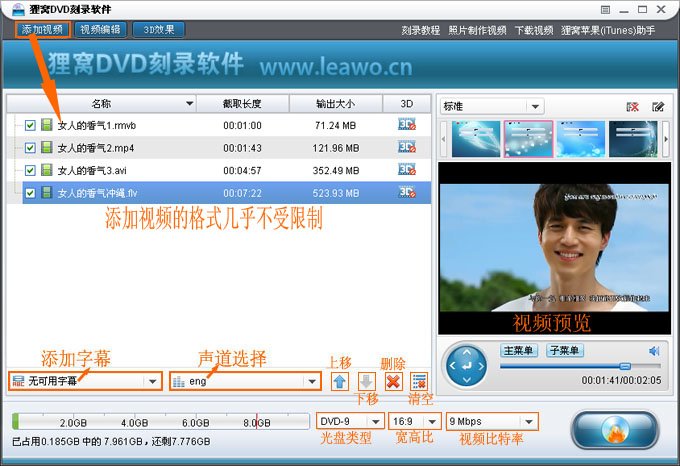Uncheck the 女人的香气3.avi checkbox
This screenshot has width=680, height=466.
30,170
